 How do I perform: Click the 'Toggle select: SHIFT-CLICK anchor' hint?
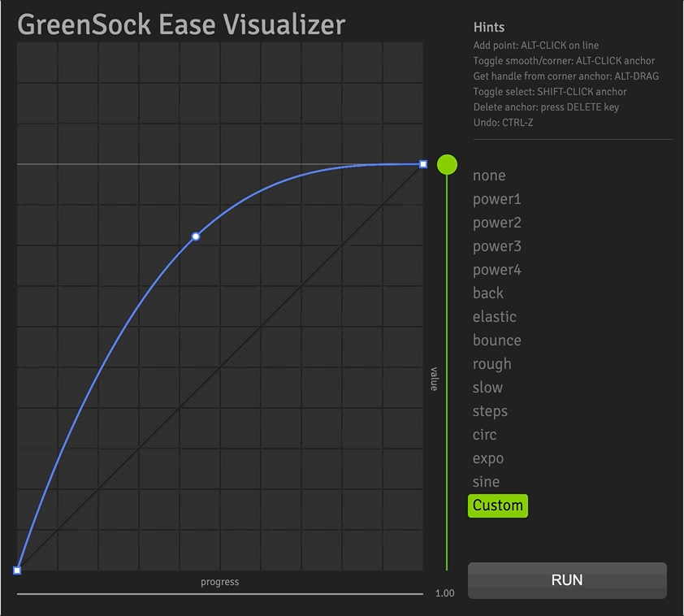click(550, 92)
